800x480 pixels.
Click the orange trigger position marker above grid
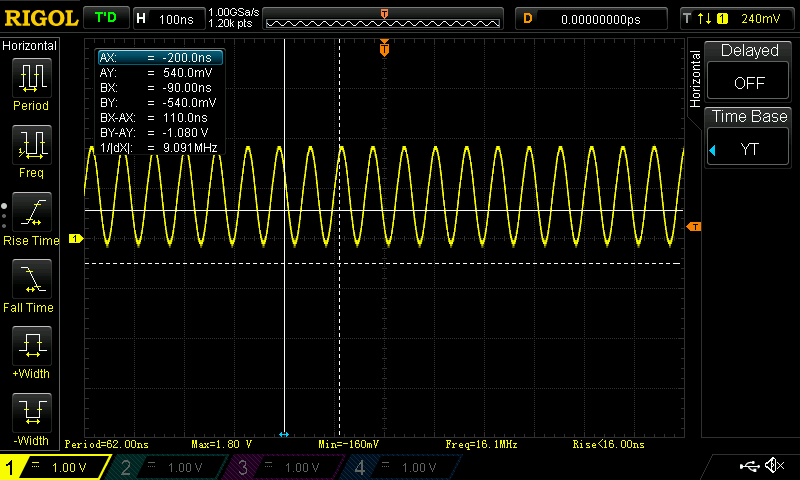[x=384, y=48]
